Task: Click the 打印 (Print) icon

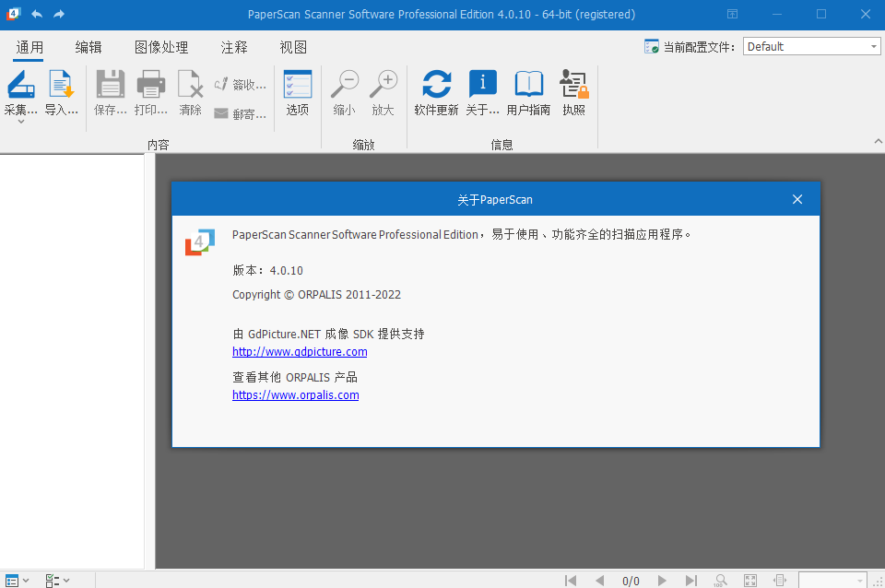Action: click(150, 85)
